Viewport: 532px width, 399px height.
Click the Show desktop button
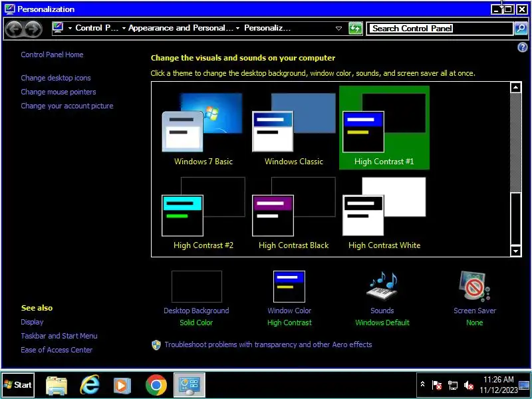tap(525, 385)
